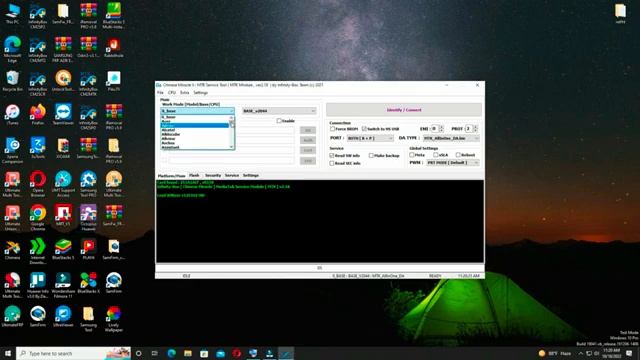Launch Firefox desktop shortcut
This screenshot has height=360, width=640.
point(38,114)
